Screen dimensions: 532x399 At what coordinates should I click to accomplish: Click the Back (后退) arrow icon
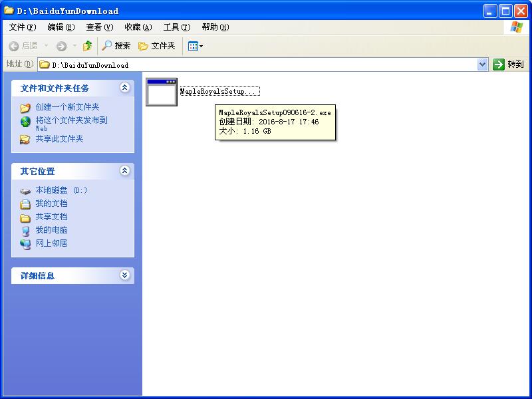(x=14, y=46)
